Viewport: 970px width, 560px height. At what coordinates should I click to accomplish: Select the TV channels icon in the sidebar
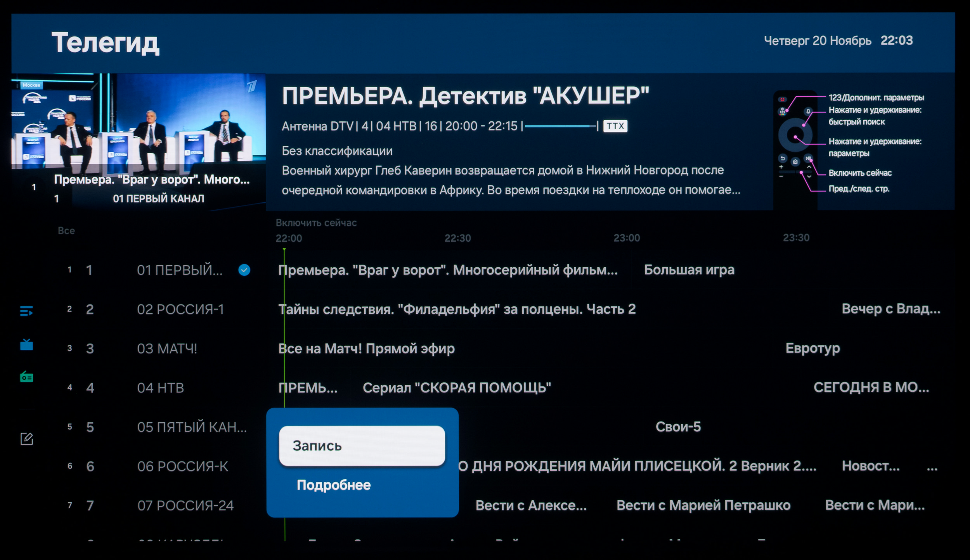click(x=26, y=344)
